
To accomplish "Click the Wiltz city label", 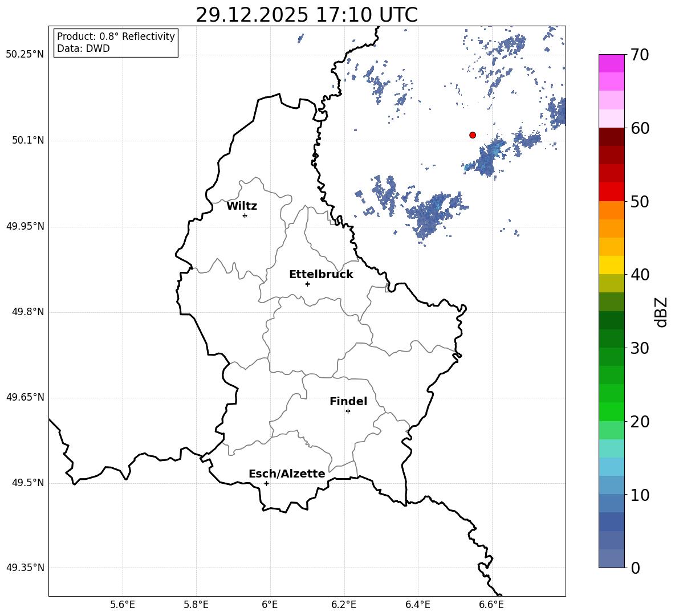I will [x=242, y=206].
